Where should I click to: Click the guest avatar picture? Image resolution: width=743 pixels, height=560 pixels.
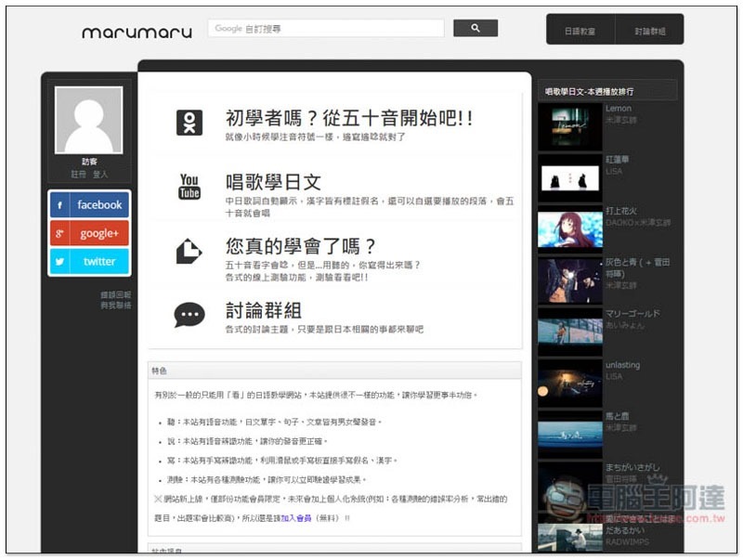pyautogui.click(x=89, y=120)
